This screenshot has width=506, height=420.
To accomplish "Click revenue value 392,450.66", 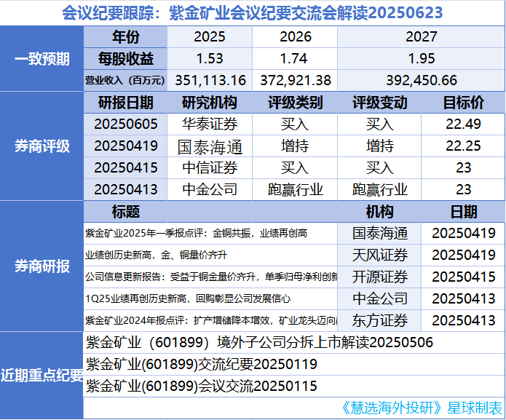I will 421,80.
